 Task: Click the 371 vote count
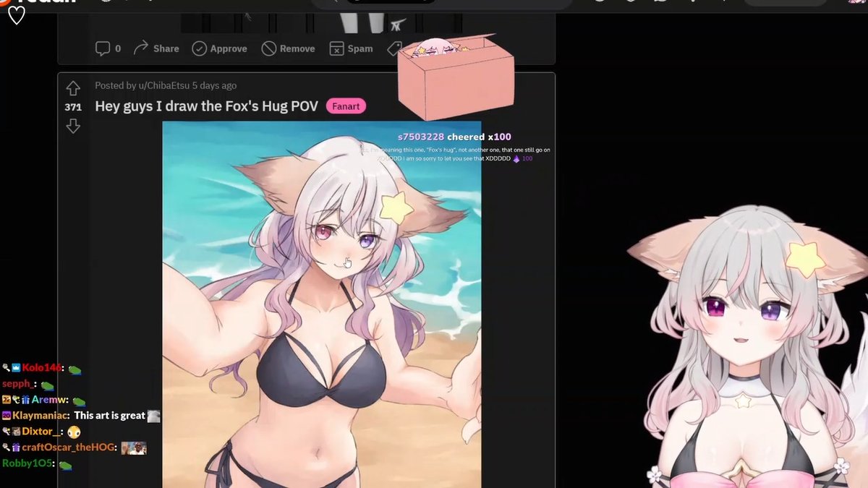click(73, 107)
